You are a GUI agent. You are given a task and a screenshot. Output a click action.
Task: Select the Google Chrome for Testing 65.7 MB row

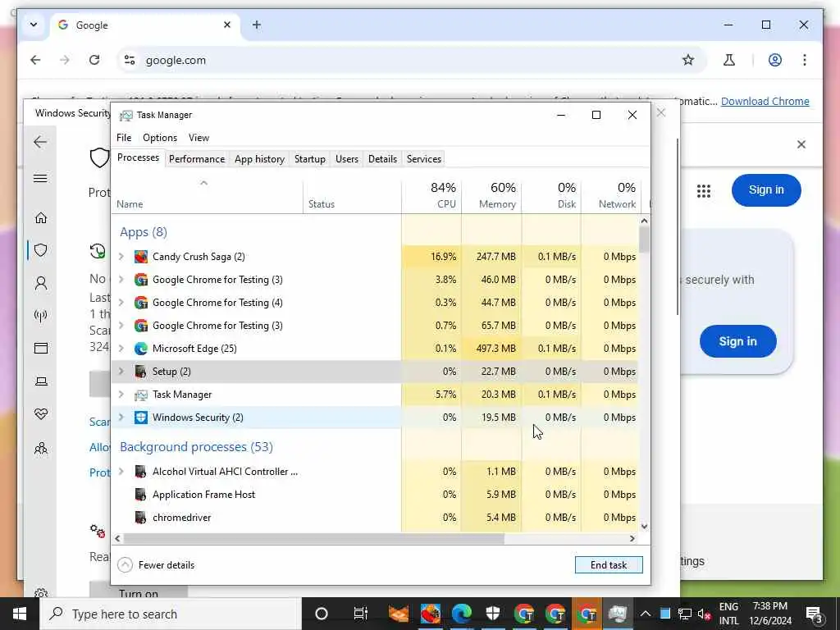[x=374, y=326]
